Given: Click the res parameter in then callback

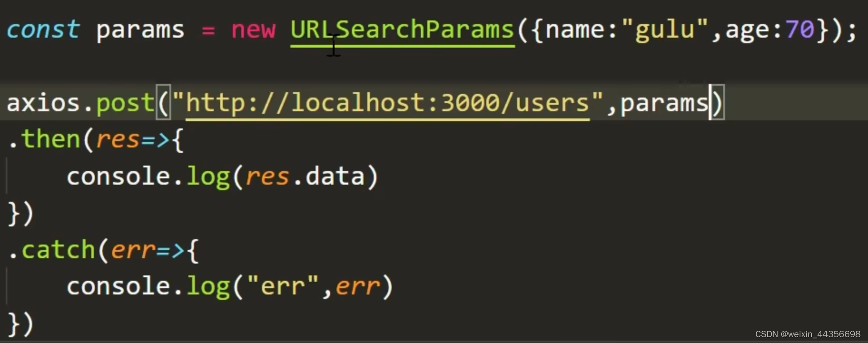Looking at the screenshot, I should pyautogui.click(x=117, y=140).
